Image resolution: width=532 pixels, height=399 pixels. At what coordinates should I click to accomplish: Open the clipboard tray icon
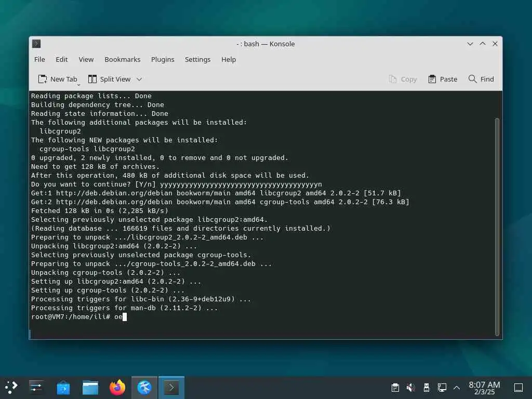(395, 388)
